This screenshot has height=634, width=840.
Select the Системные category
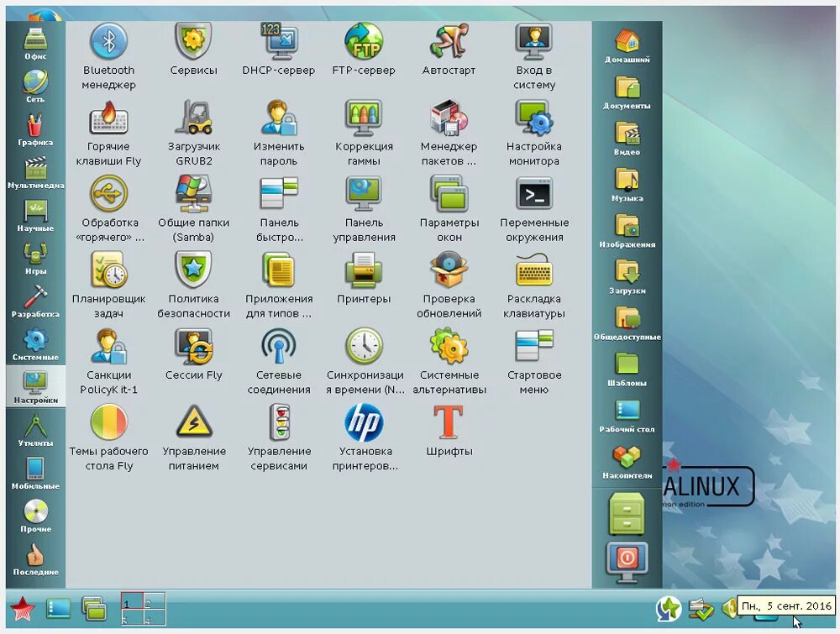pyautogui.click(x=35, y=343)
